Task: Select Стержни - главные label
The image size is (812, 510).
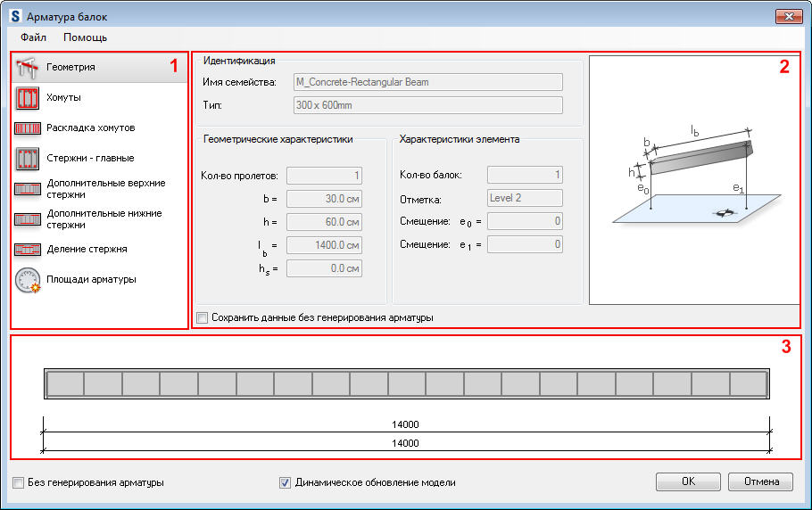Action: 90,159
